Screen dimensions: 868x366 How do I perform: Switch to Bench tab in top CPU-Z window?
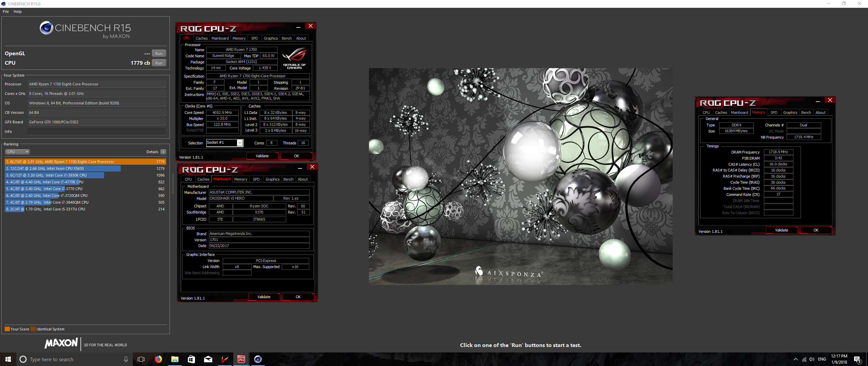(287, 38)
